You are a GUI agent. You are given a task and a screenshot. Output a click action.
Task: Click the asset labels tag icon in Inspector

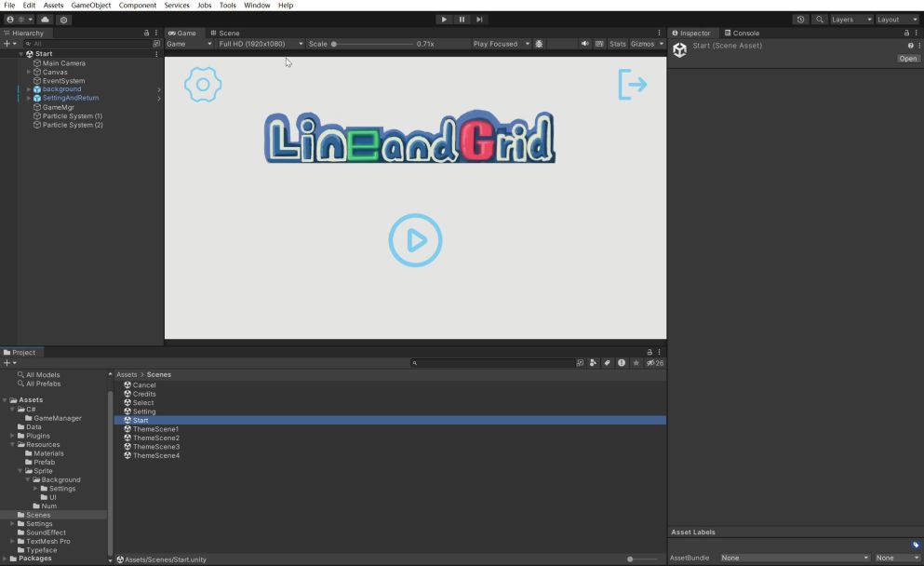coord(916,545)
